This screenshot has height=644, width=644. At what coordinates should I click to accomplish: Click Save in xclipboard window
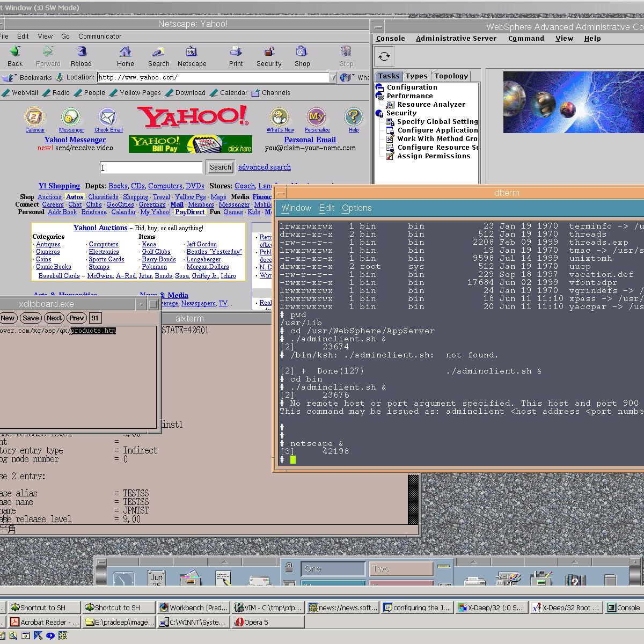click(x=31, y=318)
